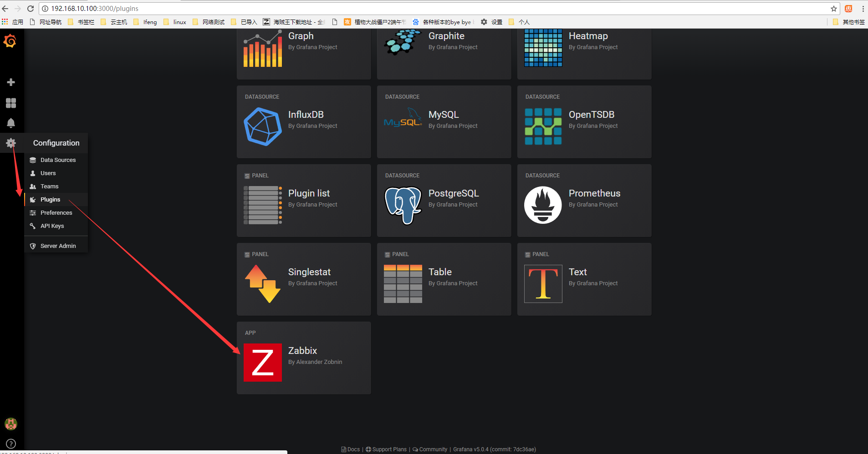Click the MySQL plugin logo

click(403, 118)
